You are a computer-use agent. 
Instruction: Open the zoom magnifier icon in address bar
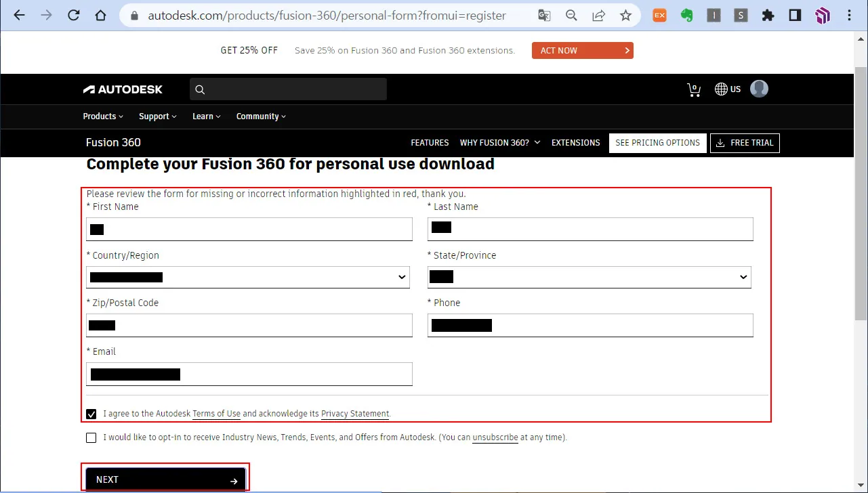[571, 15]
